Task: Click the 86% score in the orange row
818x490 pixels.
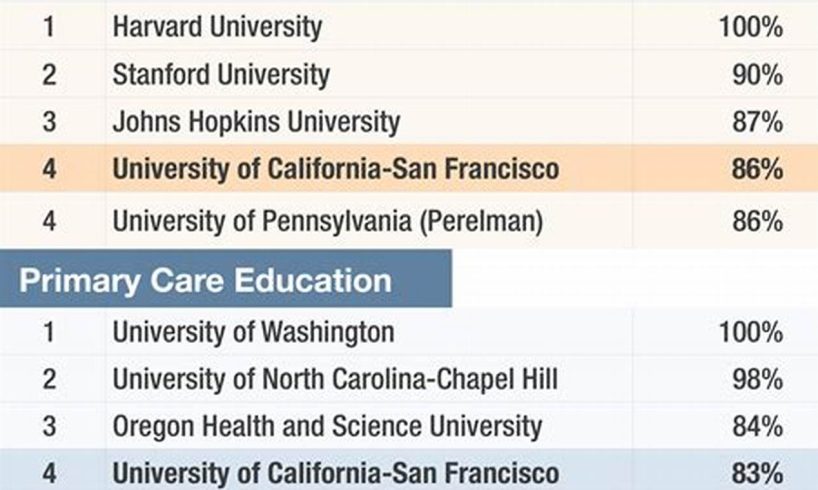Action: [757, 169]
